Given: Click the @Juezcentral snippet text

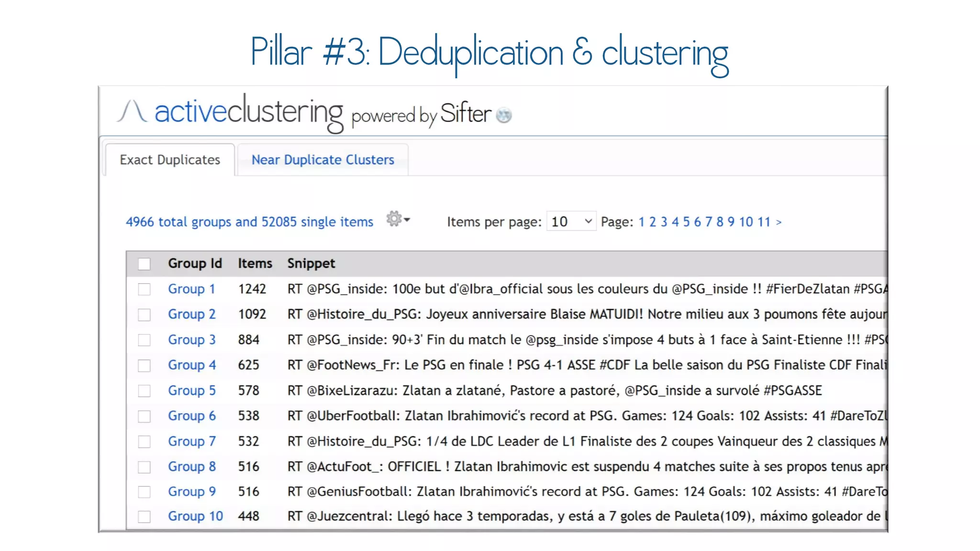Looking at the screenshot, I should [x=587, y=516].
